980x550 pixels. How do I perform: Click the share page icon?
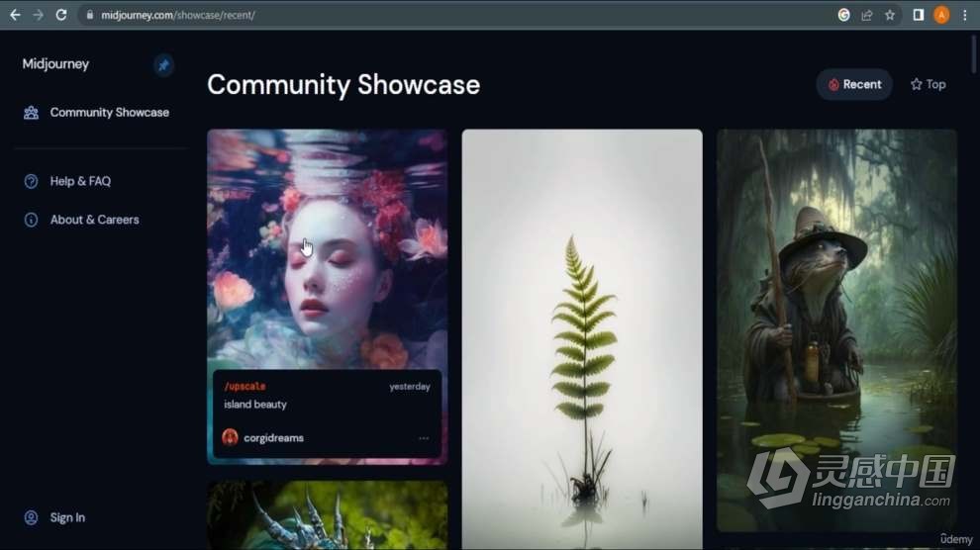(867, 15)
